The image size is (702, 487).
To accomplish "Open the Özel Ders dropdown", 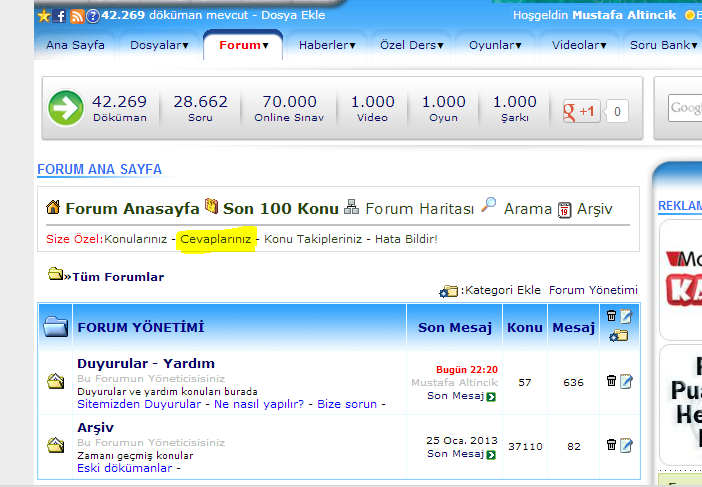I will click(410, 45).
